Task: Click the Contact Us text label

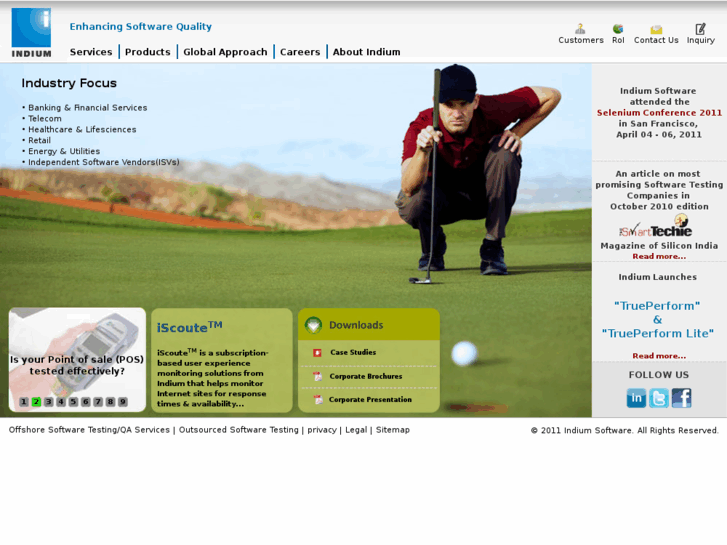Action: tap(656, 40)
